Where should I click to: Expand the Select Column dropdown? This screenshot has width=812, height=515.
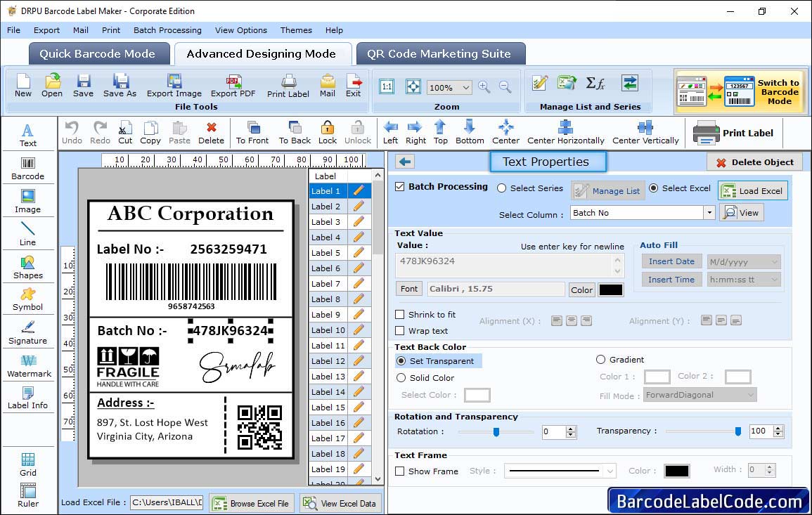click(x=709, y=213)
